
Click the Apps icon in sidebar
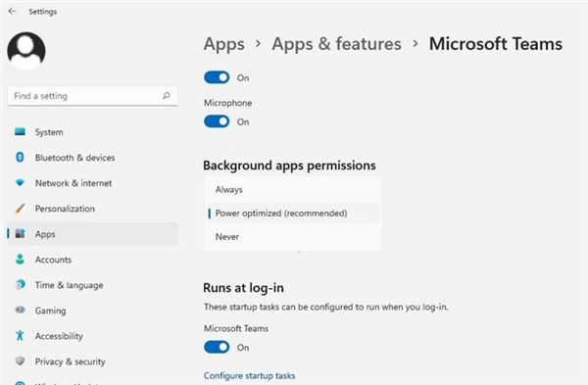(20, 233)
